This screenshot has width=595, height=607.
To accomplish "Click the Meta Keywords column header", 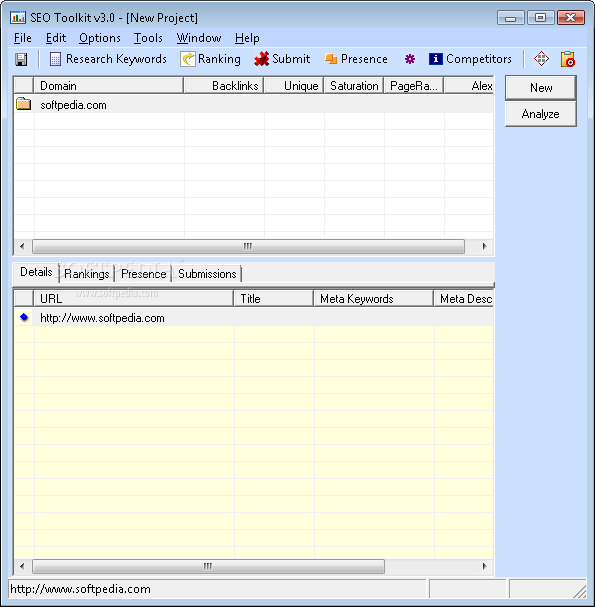I will (373, 298).
